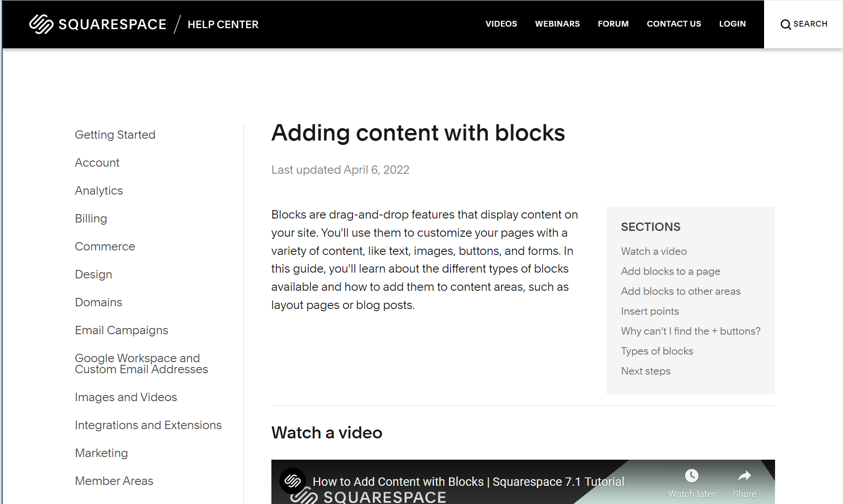
Task: Click the video title How to Add Content with Blocks
Action: (x=469, y=481)
